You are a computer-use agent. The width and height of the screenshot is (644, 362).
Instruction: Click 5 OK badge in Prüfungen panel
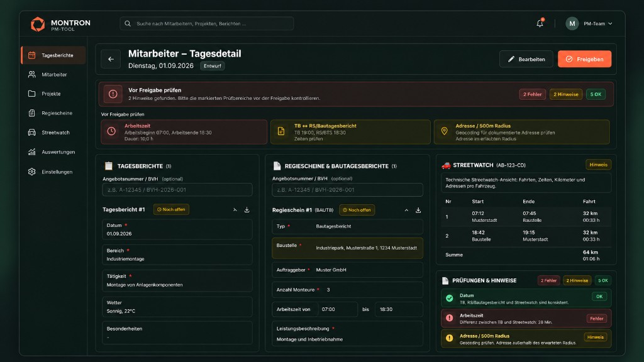coord(603,281)
